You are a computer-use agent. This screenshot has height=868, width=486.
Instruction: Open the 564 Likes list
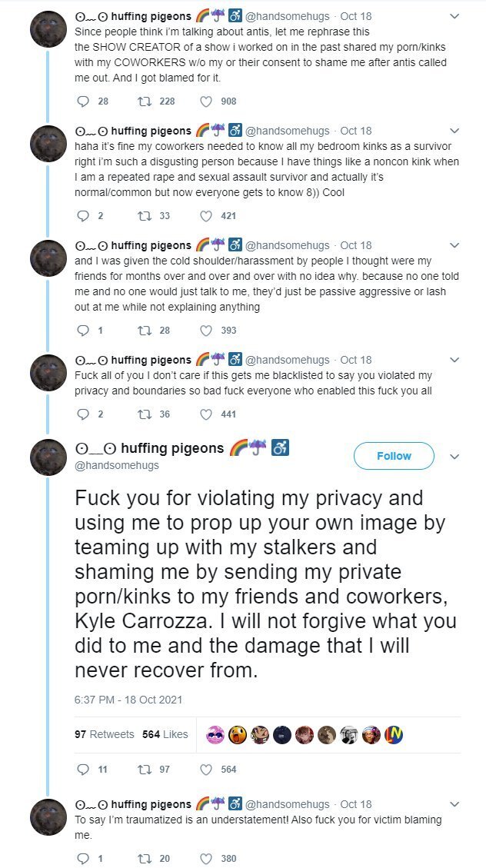[165, 734]
